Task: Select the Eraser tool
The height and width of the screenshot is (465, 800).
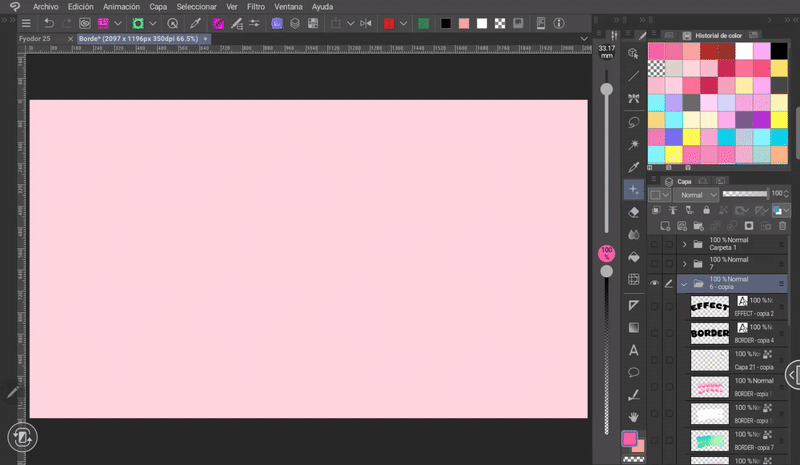Action: tap(633, 211)
